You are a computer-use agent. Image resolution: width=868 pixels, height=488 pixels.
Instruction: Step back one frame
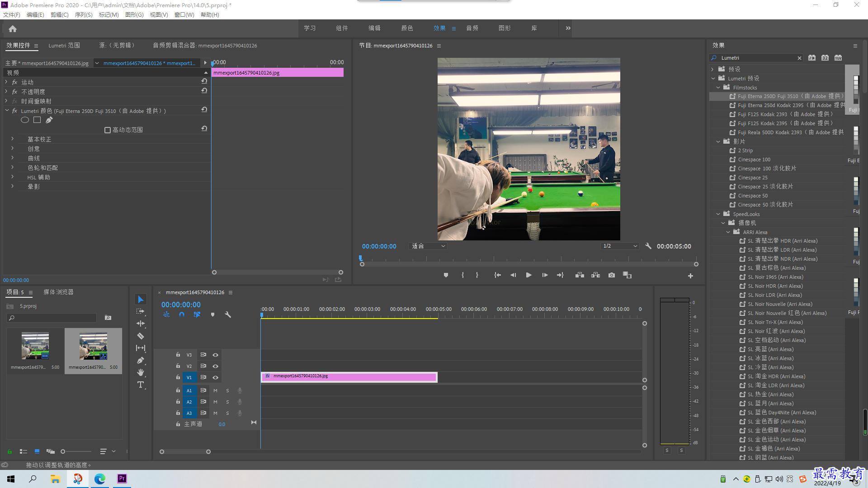513,275
